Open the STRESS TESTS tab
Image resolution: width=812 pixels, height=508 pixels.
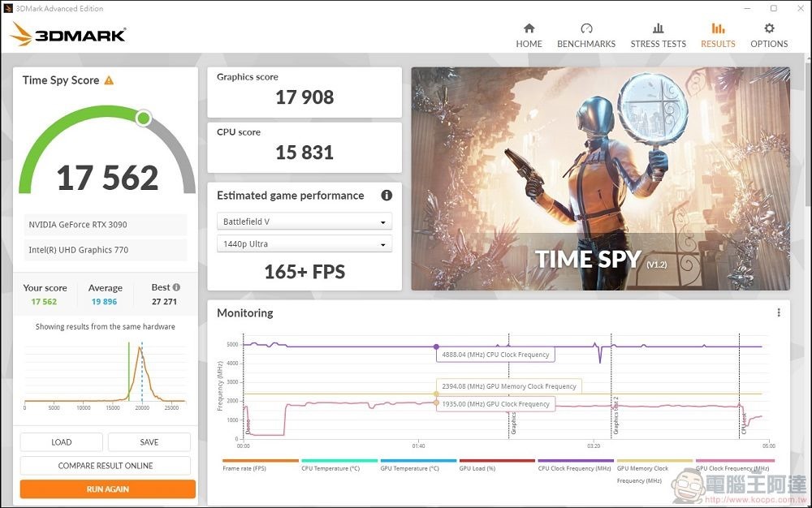[659, 36]
